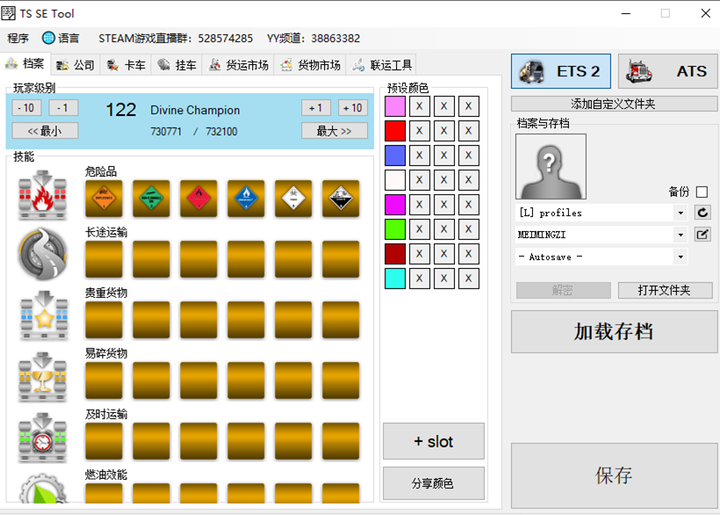Enable first long distance (长途运输) skill level
Image resolution: width=720 pixels, height=515 pixels.
coord(104,259)
